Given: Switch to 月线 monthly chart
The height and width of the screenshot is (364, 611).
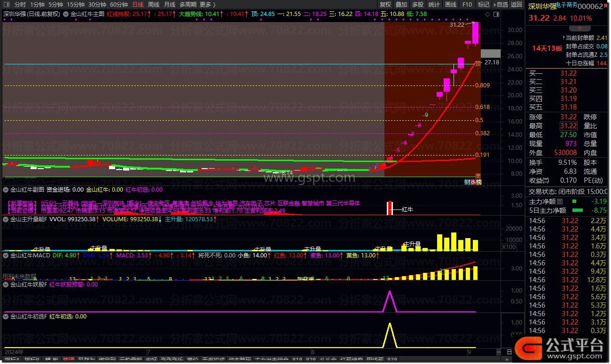Looking at the screenshot, I should [x=170, y=4].
